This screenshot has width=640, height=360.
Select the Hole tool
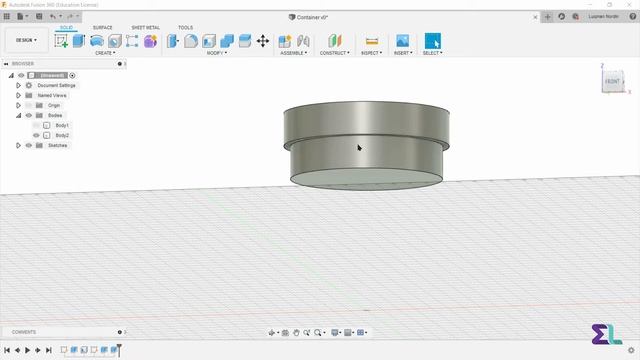click(x=115, y=41)
